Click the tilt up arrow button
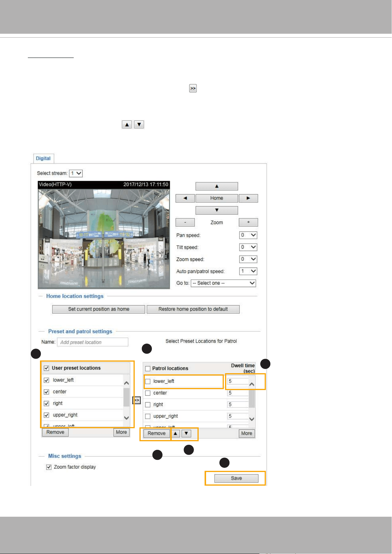This screenshot has width=392, height=554. [x=217, y=186]
